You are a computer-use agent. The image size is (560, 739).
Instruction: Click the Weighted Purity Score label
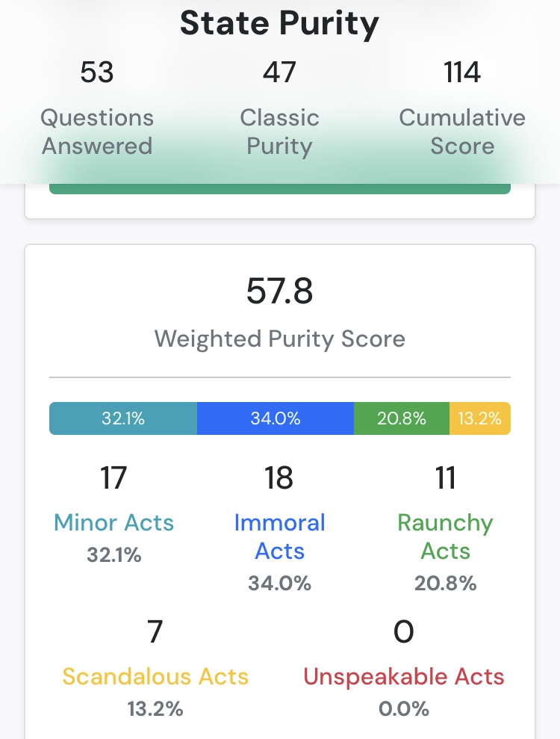[x=280, y=338]
